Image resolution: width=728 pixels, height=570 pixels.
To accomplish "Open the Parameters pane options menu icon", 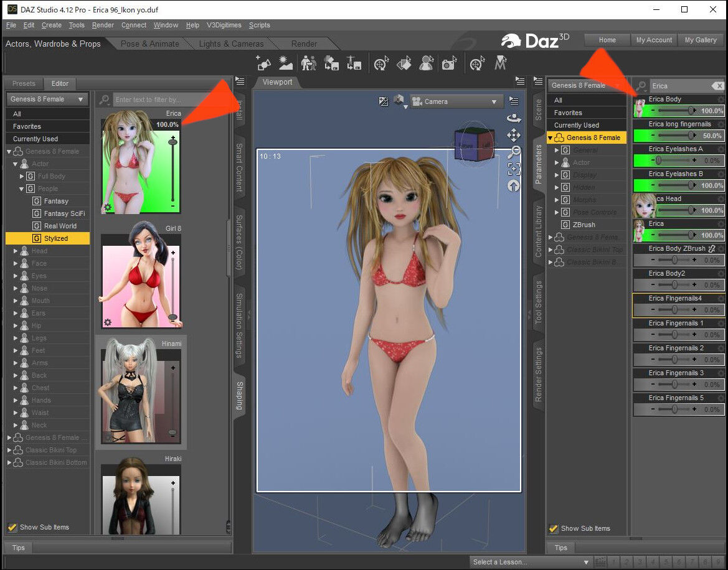I will coord(538,82).
